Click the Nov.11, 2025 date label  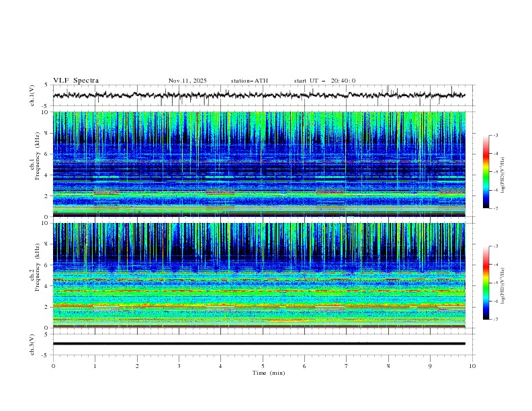(x=187, y=81)
